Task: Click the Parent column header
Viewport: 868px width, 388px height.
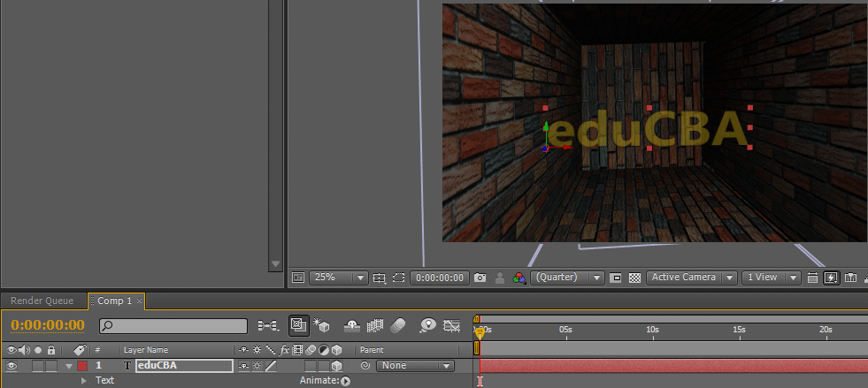Action: click(372, 350)
